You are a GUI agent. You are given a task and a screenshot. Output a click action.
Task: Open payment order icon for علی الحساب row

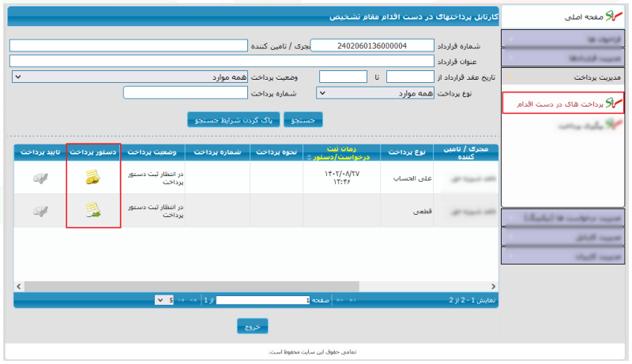[93, 177]
